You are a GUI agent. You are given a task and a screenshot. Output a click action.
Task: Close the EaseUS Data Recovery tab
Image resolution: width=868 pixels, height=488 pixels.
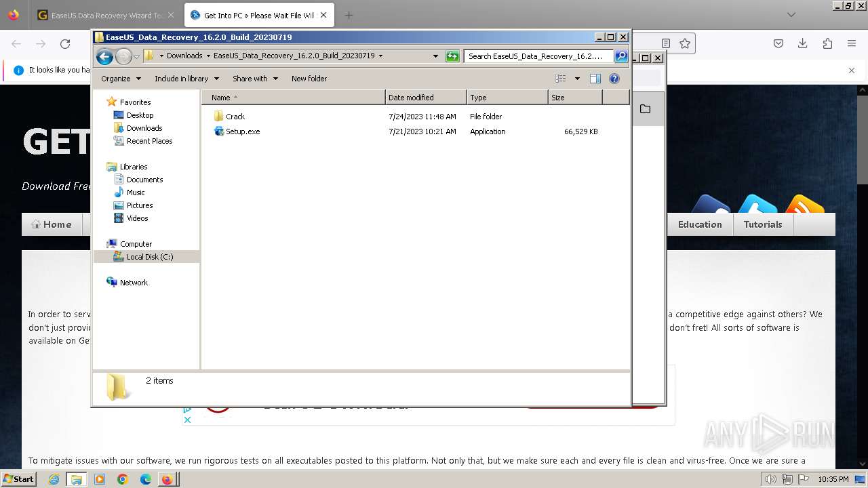(x=170, y=15)
